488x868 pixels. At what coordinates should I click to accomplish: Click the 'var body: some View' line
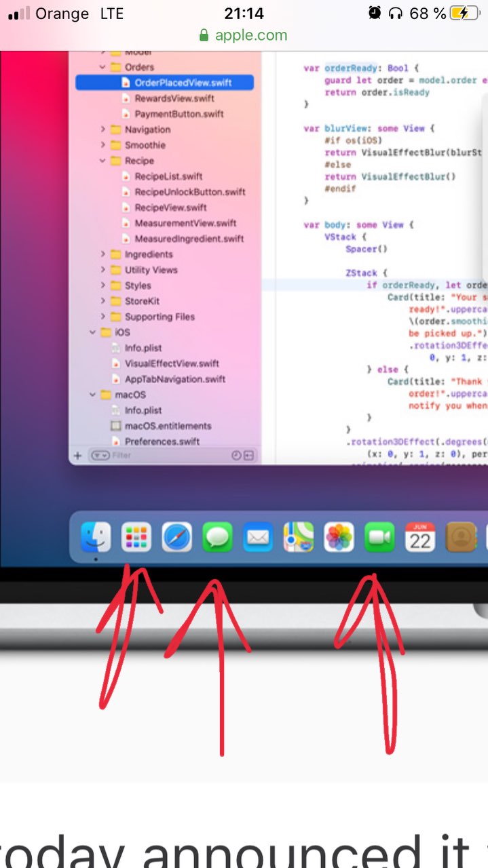(x=358, y=224)
